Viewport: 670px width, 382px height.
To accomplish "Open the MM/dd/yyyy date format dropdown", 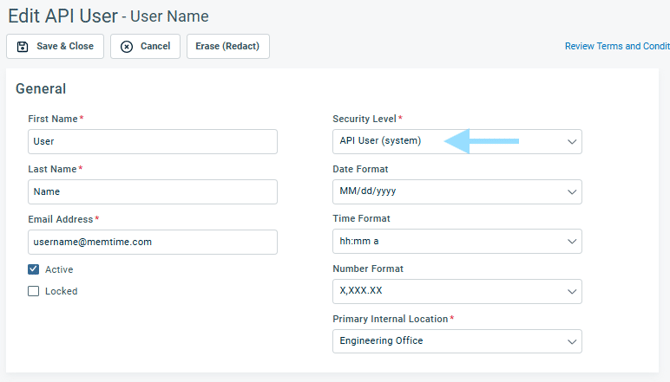I will tap(457, 191).
